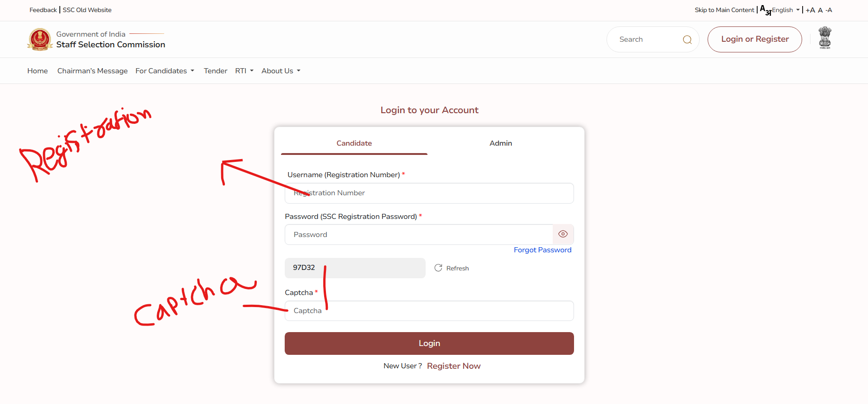Increase font size with +A
This screenshot has height=404, width=868.
[810, 10]
